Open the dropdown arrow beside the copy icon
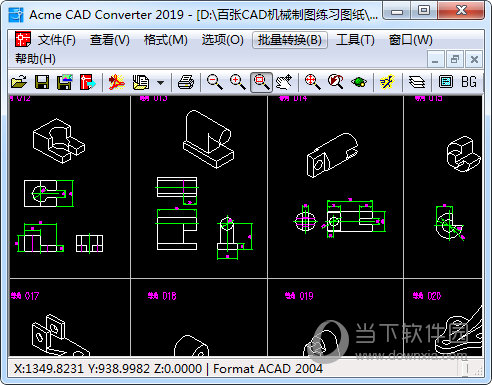The height and width of the screenshot is (385, 492). pyautogui.click(x=161, y=82)
